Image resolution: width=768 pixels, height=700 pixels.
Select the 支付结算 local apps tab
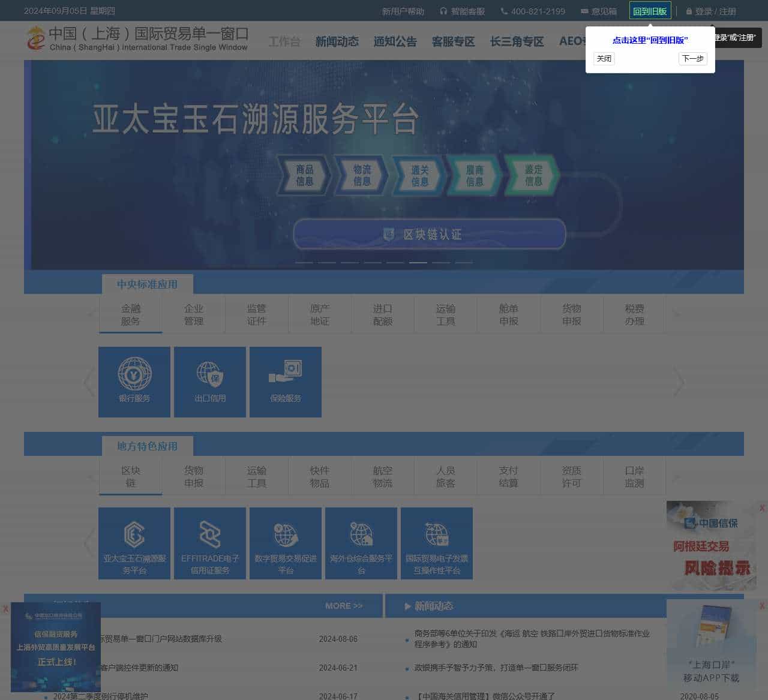(x=509, y=477)
